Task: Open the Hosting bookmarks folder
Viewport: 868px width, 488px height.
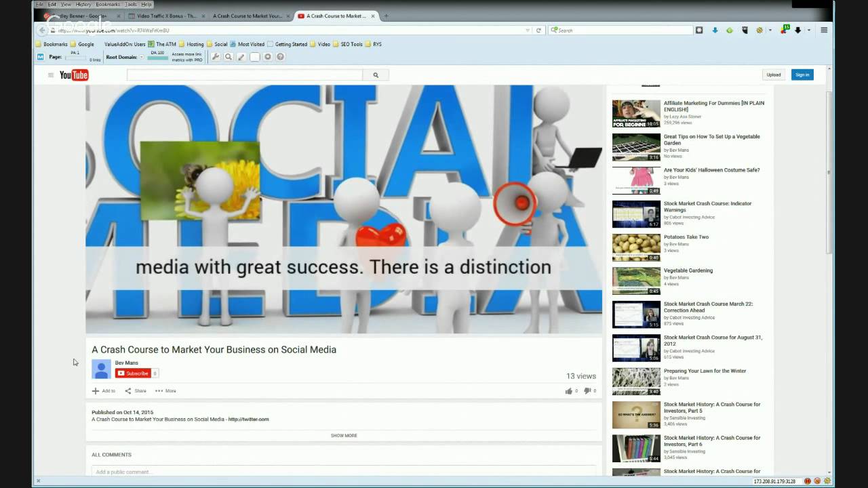Action: pos(191,44)
